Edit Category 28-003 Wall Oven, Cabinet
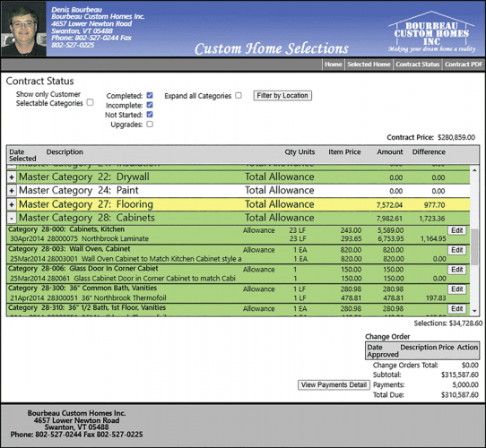 coord(457,250)
